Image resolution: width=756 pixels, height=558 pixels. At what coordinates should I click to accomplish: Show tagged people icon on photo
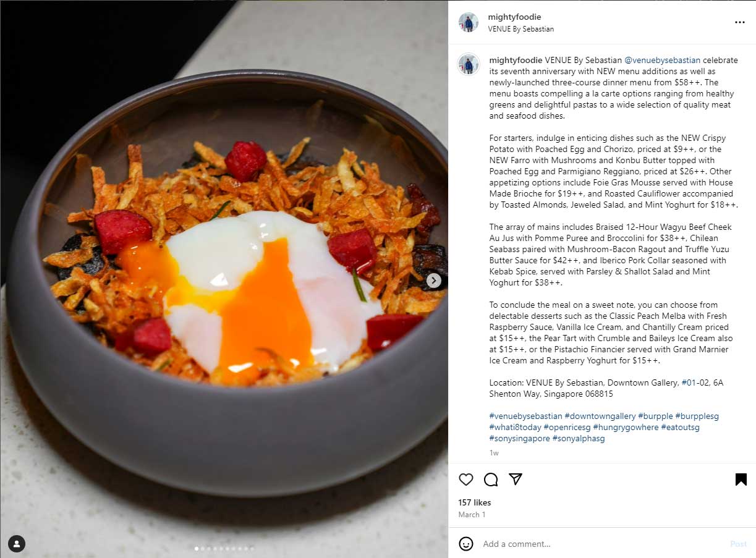pos(17,544)
